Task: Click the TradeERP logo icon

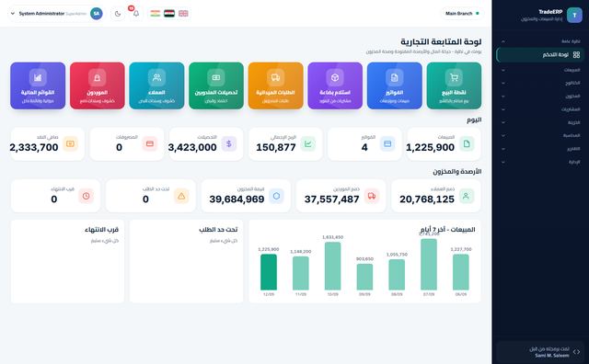Action: pyautogui.click(x=574, y=15)
